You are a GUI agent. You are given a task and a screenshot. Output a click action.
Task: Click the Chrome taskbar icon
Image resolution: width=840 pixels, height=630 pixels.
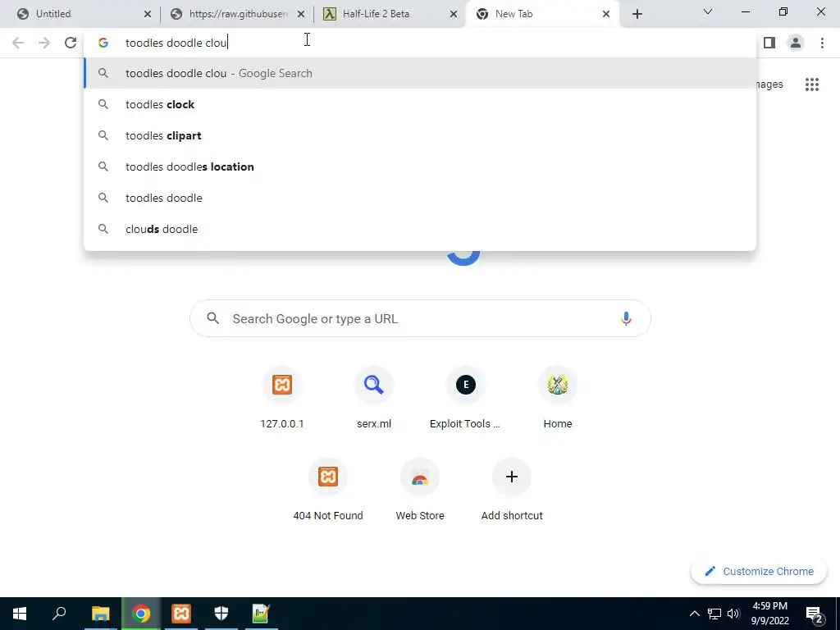click(x=141, y=614)
